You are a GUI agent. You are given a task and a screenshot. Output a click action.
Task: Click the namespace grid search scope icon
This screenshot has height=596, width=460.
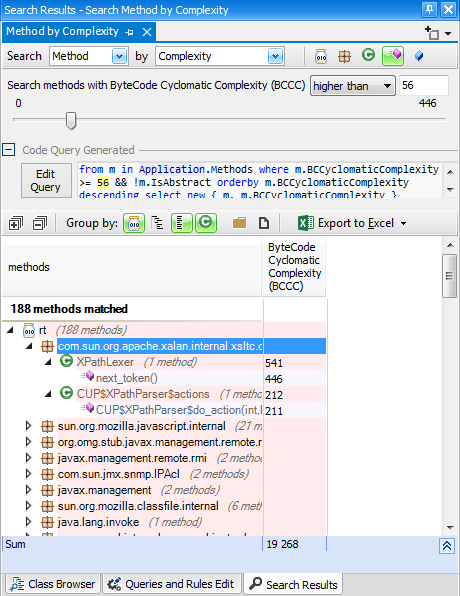tap(344, 56)
